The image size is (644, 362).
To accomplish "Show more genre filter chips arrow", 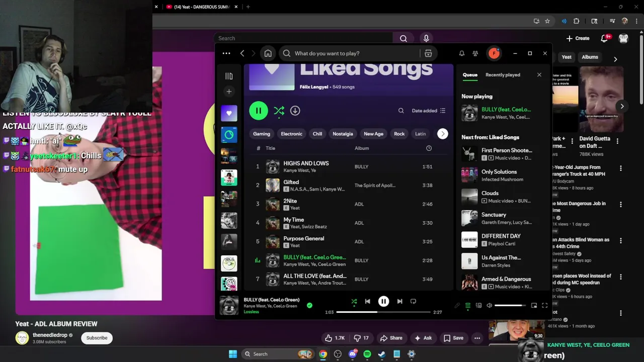I will pyautogui.click(x=442, y=134).
